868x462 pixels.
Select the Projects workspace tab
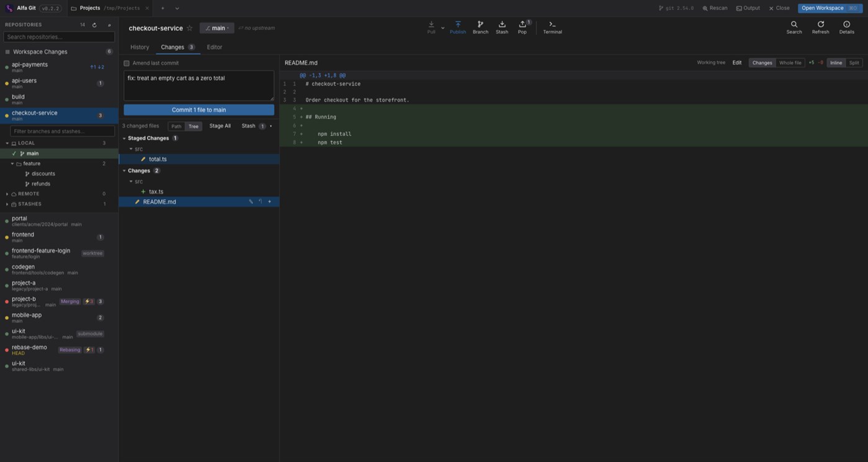(110, 8)
